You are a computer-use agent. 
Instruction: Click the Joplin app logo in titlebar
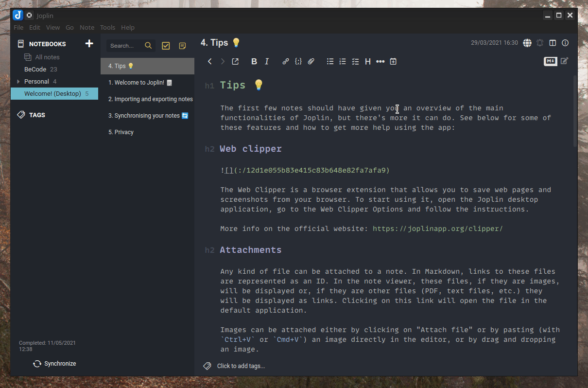tap(18, 15)
